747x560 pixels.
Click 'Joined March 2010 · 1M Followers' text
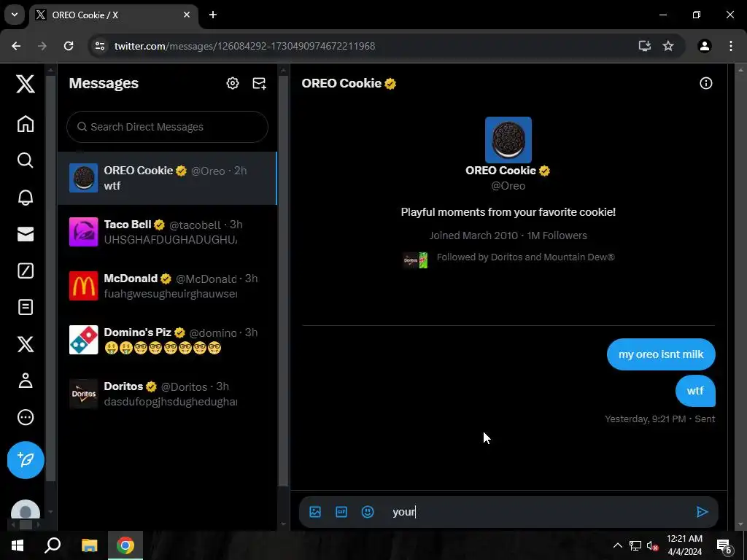(508, 236)
